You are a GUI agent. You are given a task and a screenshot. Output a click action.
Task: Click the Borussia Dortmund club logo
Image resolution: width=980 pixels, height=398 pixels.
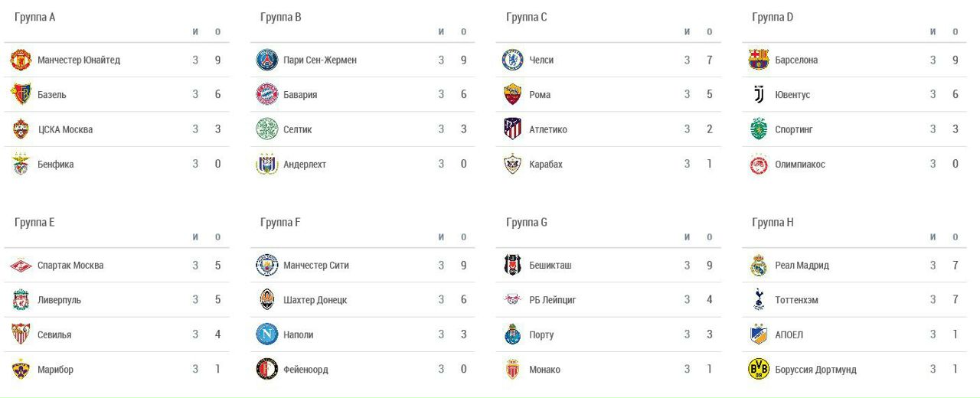[758, 370]
